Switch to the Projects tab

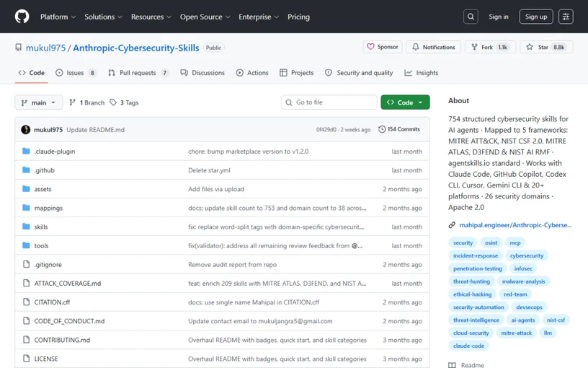(x=297, y=73)
